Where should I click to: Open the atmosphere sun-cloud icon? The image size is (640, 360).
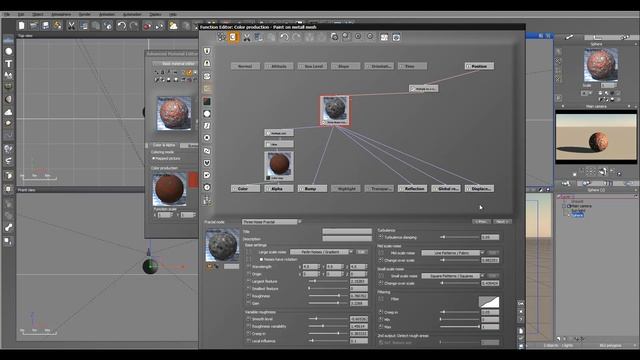pyautogui.click(x=173, y=26)
